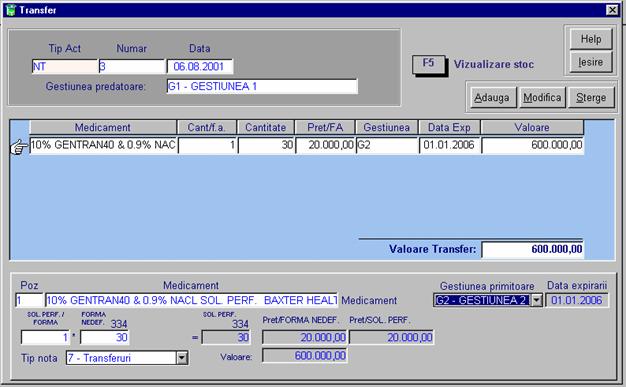This screenshot has height=387, width=626.
Task: Click the Cant/f.a. column header
Action: click(207, 127)
